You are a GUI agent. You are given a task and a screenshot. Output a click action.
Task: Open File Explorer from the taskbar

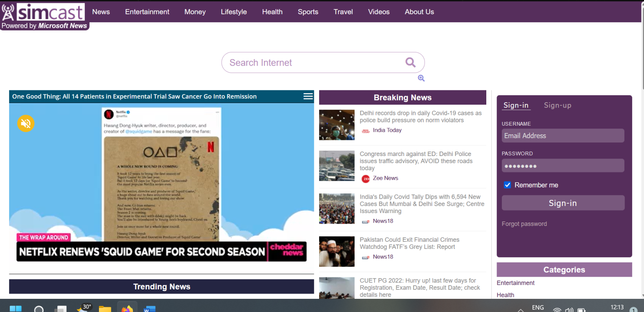pyautogui.click(x=105, y=309)
